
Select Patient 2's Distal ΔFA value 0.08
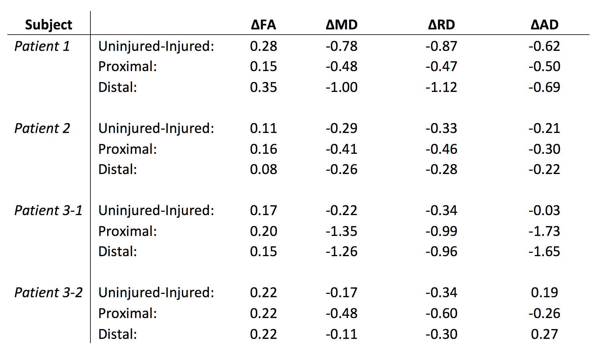click(x=263, y=169)
